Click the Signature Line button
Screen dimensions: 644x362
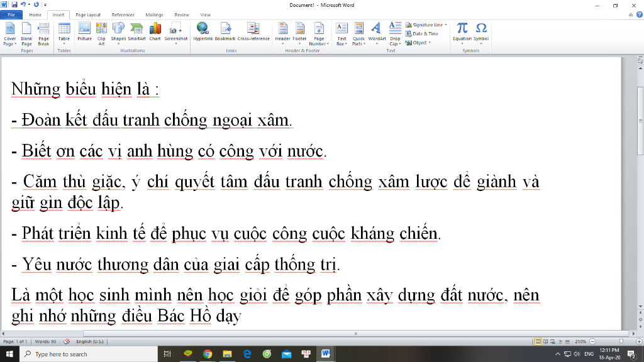click(426, 25)
